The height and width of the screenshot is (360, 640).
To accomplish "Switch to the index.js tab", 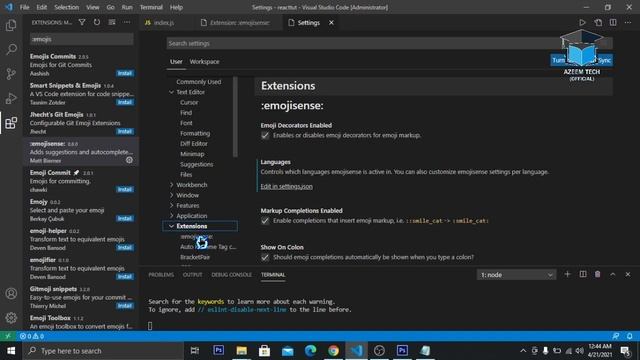I will [164, 23].
